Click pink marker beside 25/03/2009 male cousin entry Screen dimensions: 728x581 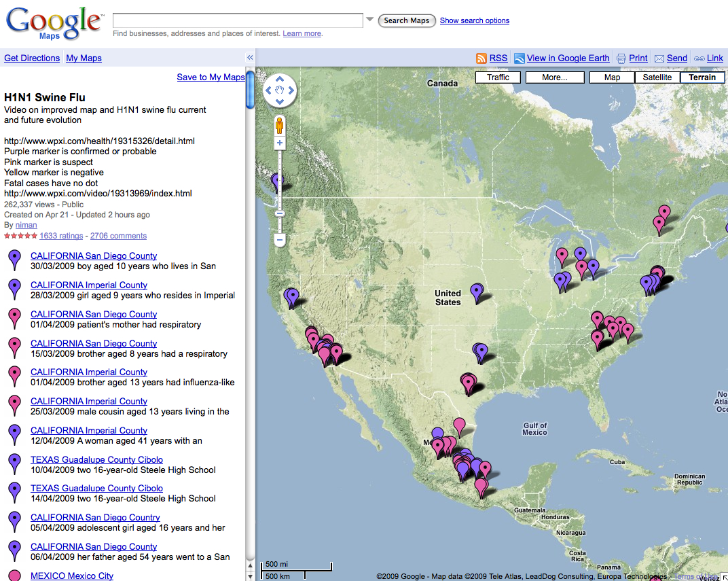pos(15,406)
